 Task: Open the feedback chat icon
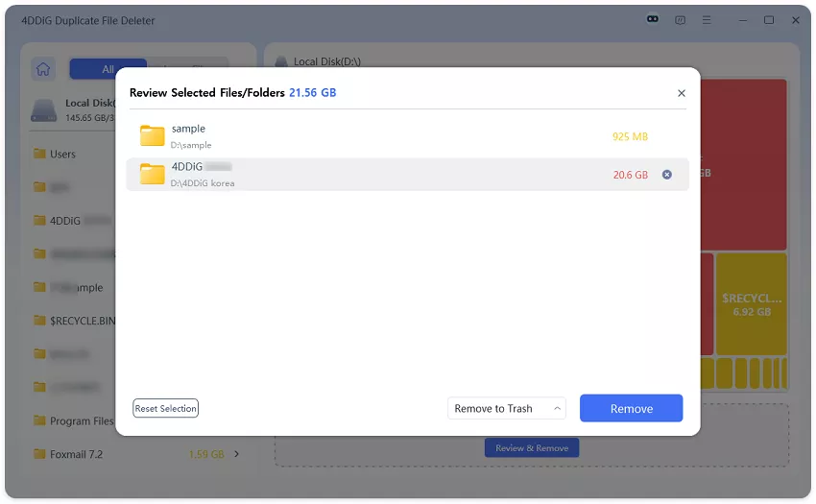click(x=680, y=20)
